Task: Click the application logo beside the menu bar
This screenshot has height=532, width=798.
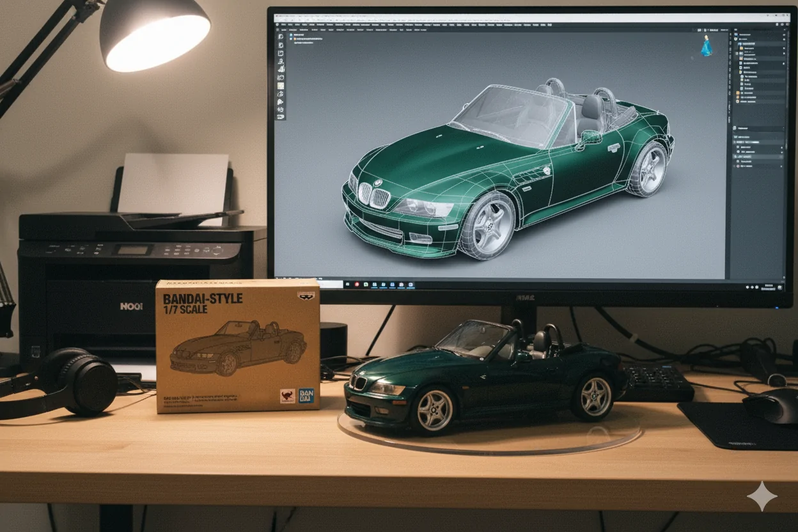Action: [278, 24]
